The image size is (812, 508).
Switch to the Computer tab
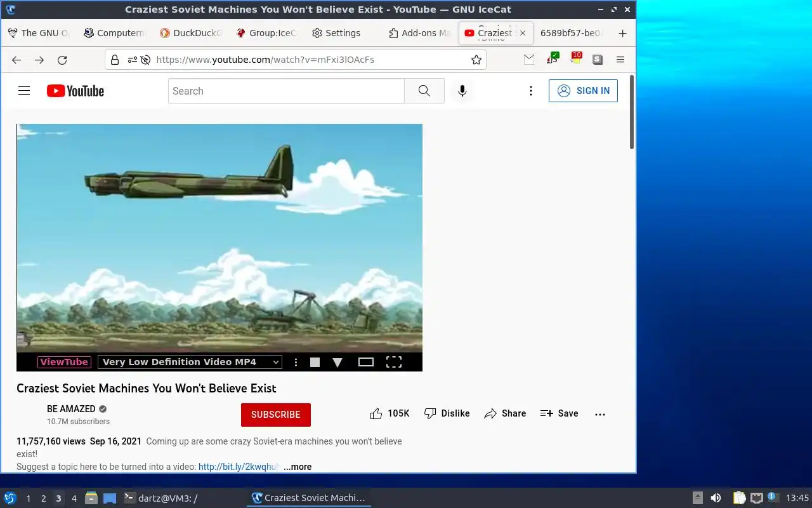pos(115,33)
